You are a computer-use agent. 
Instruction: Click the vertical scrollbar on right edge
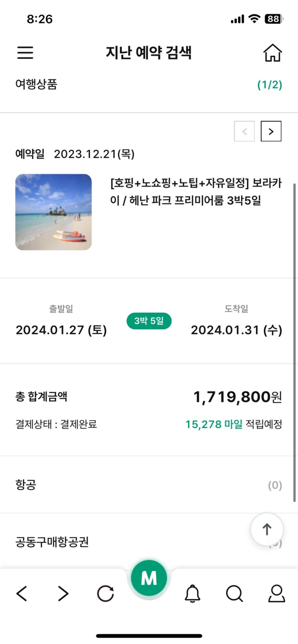294,340
